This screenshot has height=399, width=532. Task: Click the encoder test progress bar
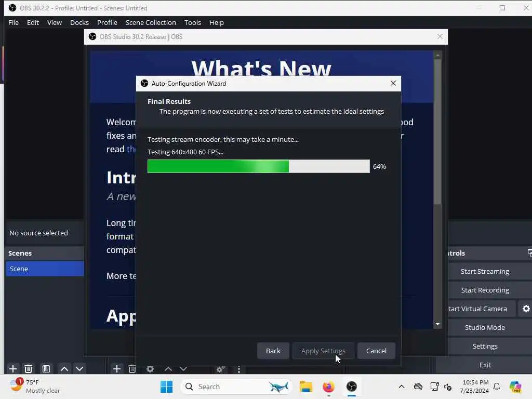tap(259, 166)
